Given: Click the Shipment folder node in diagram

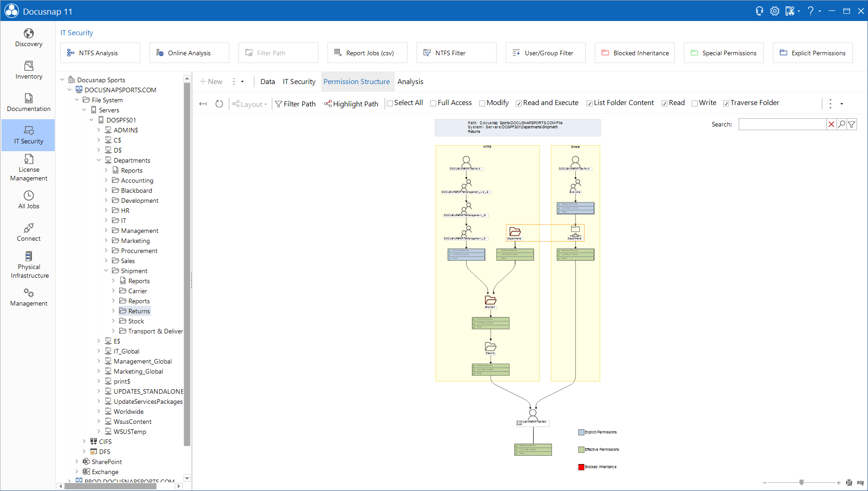Looking at the screenshot, I should tap(490, 300).
